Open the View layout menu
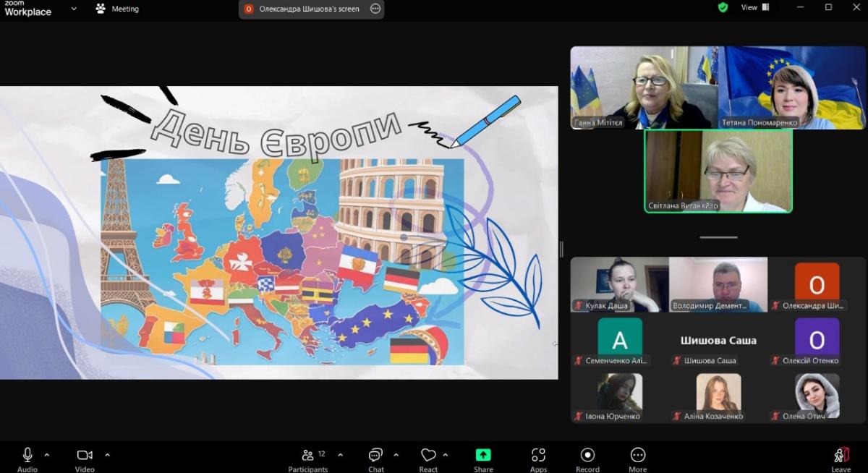Screen dimensions: 868x473 754,7
